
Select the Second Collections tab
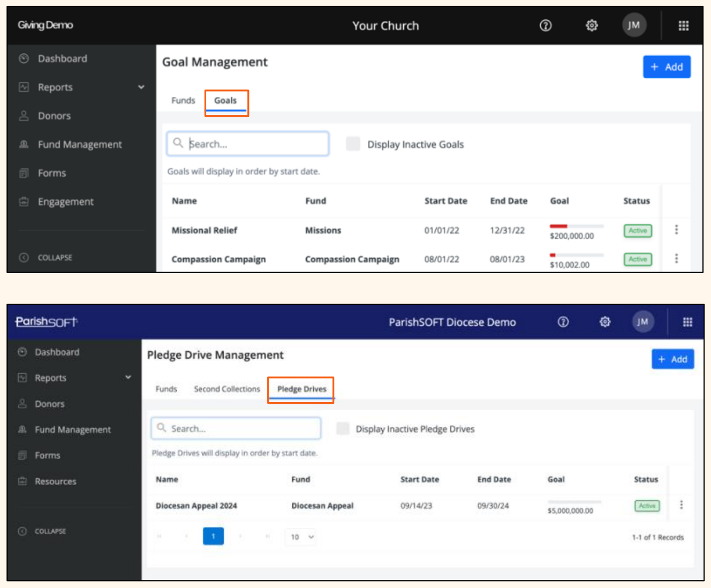[226, 389]
